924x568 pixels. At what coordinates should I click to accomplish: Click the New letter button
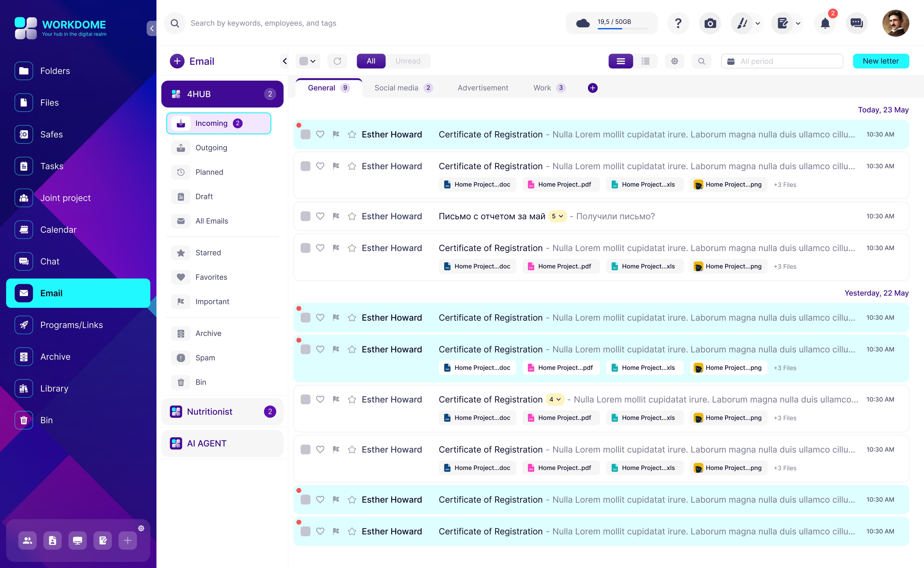coord(881,61)
